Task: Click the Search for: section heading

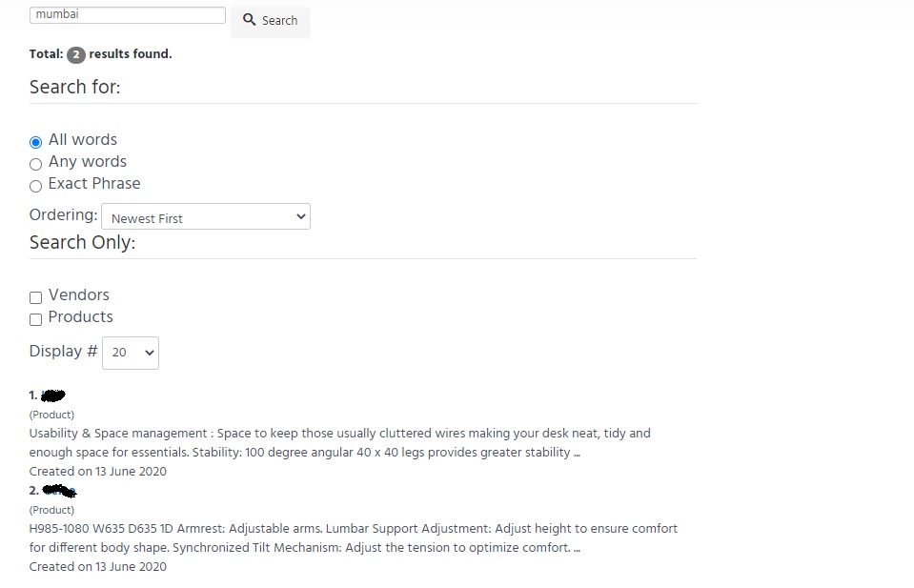Action: (74, 87)
